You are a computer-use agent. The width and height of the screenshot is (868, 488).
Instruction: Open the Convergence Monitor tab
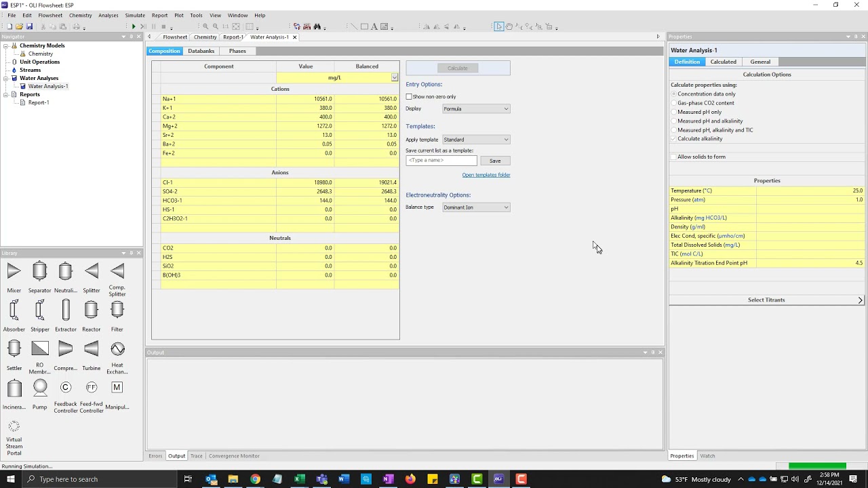234,456
